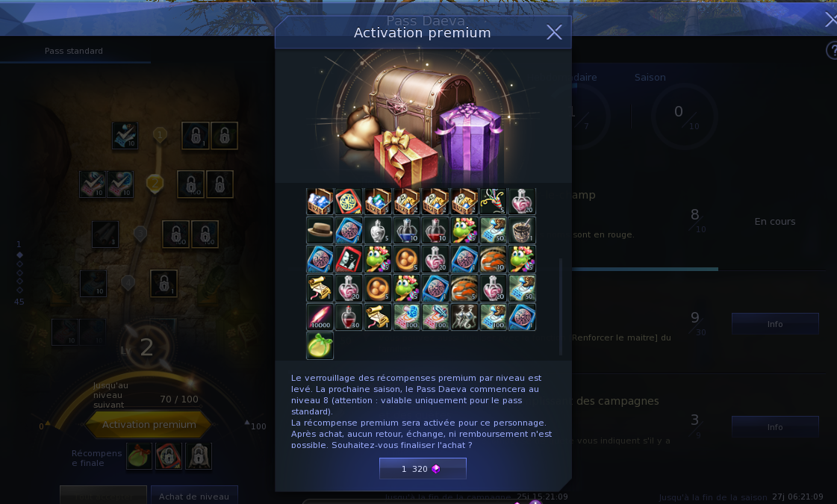Viewport: 837px width, 504px height.
Task: Switch to the Pass standard tab
Action: coord(74,51)
